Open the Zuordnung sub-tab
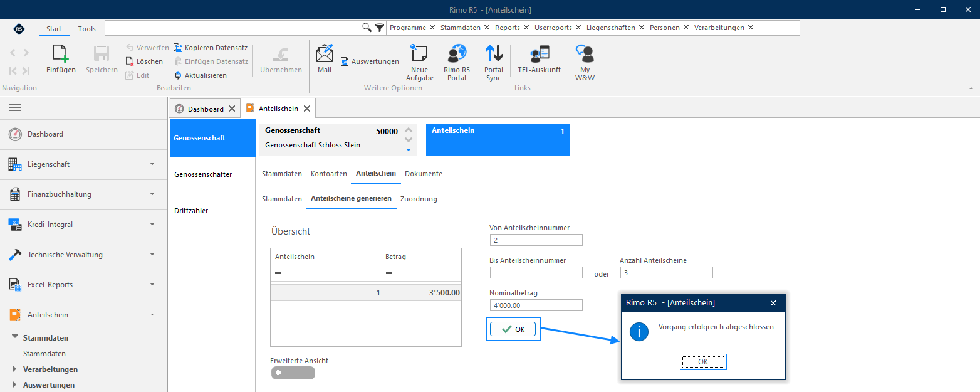980x392 pixels. pyautogui.click(x=419, y=199)
